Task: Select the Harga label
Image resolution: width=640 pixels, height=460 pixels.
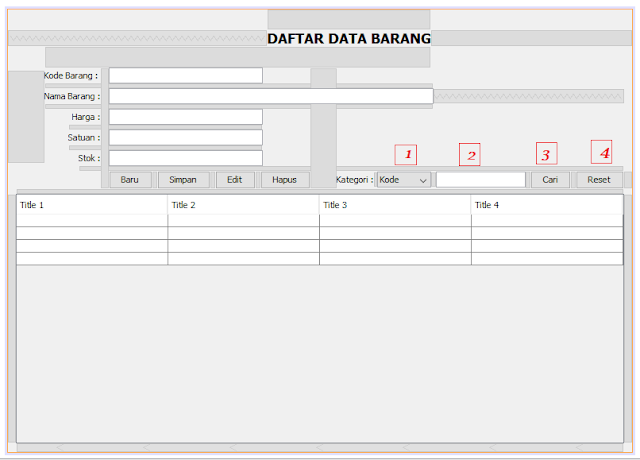Action: click(x=86, y=117)
